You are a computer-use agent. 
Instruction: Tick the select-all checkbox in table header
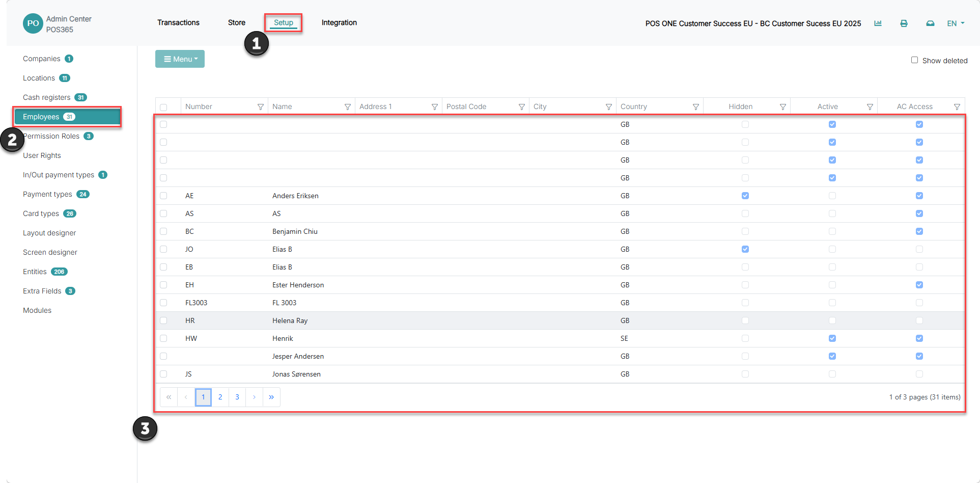[163, 107]
